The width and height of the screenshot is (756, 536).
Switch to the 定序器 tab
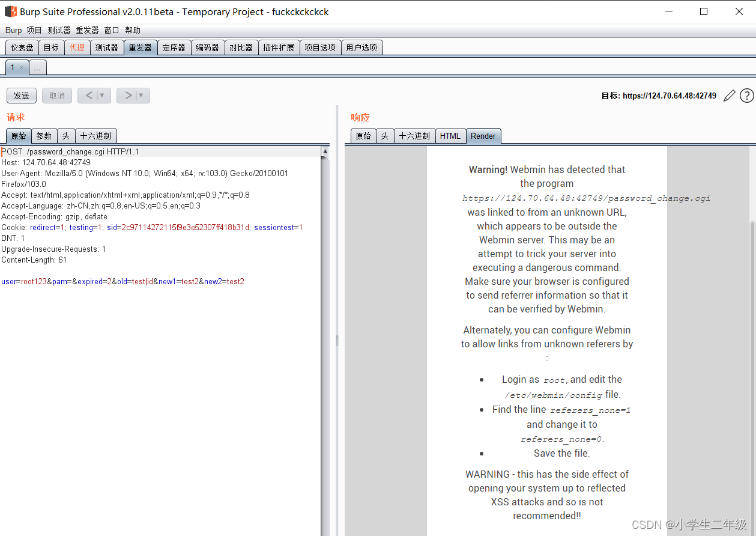[174, 47]
